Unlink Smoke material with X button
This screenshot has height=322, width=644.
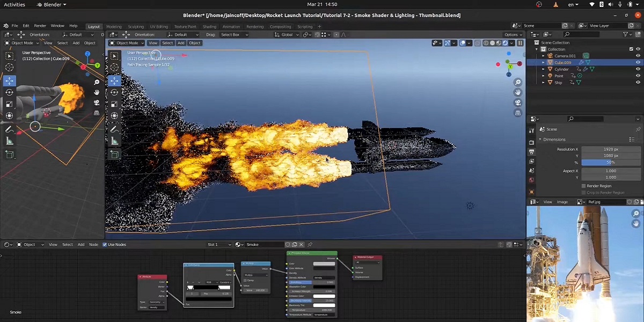point(301,244)
